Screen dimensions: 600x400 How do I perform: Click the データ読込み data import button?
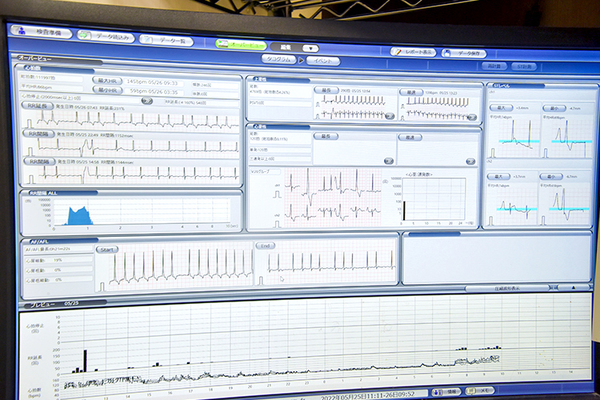pyautogui.click(x=106, y=36)
